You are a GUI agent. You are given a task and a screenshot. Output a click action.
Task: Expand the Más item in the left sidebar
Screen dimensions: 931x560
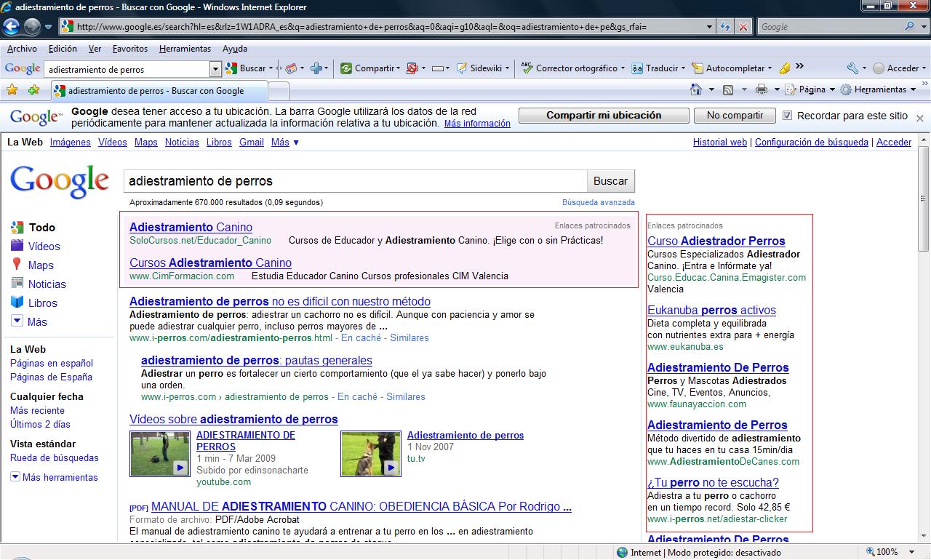30,321
